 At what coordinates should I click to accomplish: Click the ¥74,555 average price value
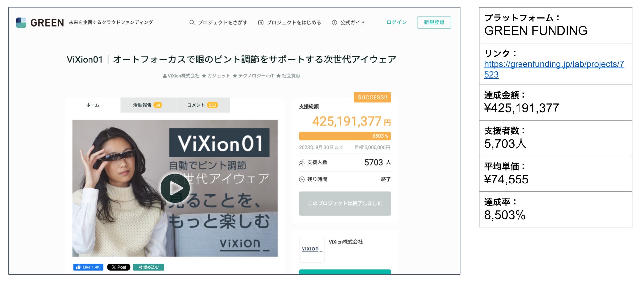point(506,179)
